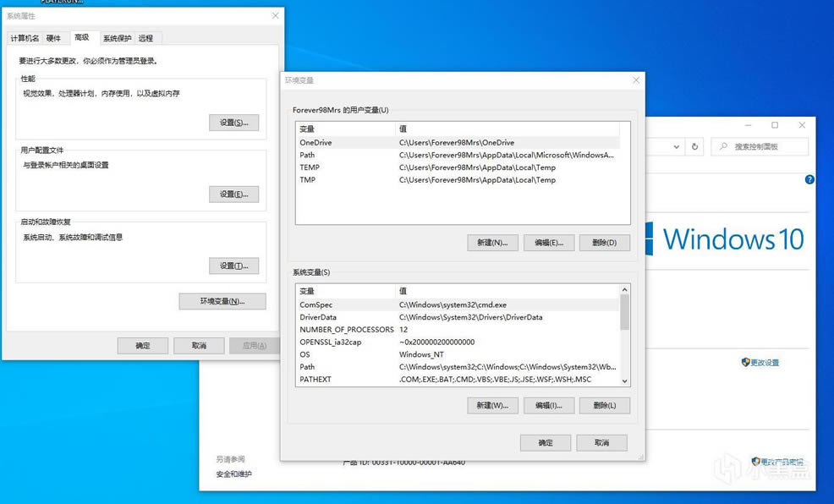This screenshot has width=834, height=504.
Task: Minimize the Control Panel window
Action: (x=749, y=125)
